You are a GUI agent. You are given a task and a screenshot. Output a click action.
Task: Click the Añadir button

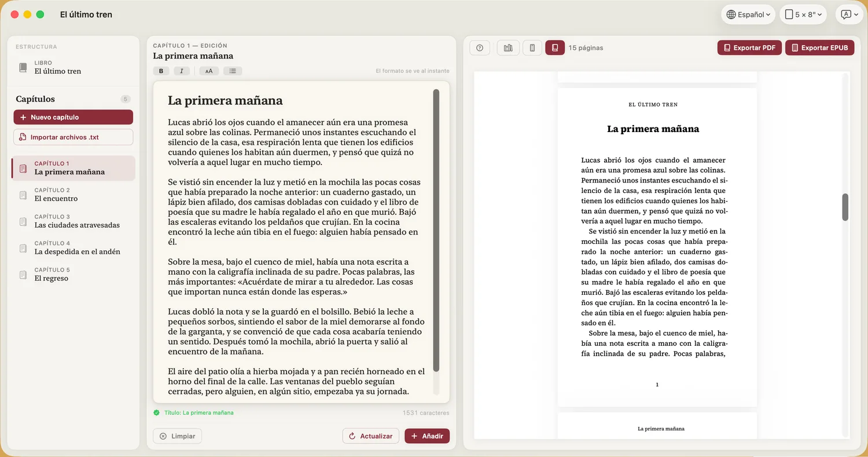click(x=427, y=436)
